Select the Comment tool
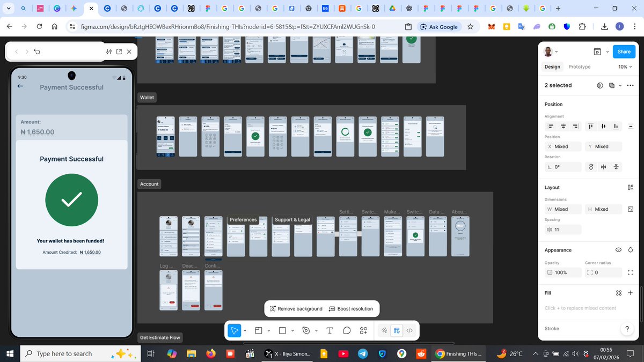Screen dimensions: 644x362 [347, 330]
